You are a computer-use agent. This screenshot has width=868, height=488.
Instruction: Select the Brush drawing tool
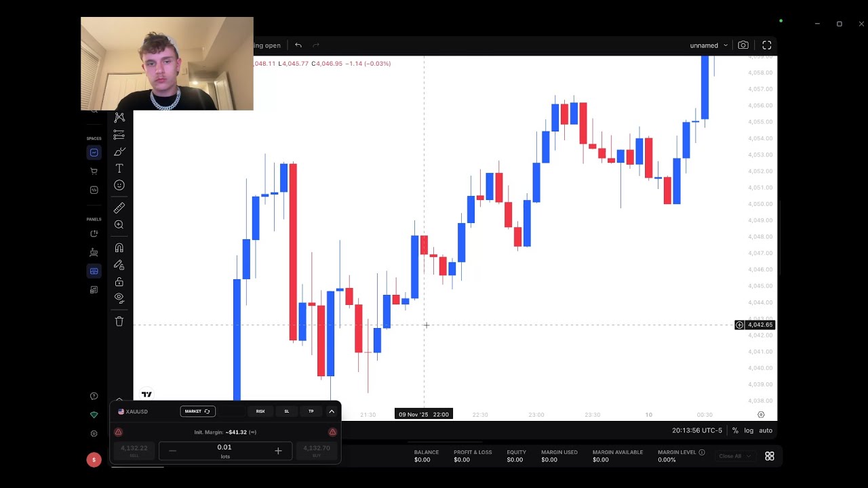(119, 152)
